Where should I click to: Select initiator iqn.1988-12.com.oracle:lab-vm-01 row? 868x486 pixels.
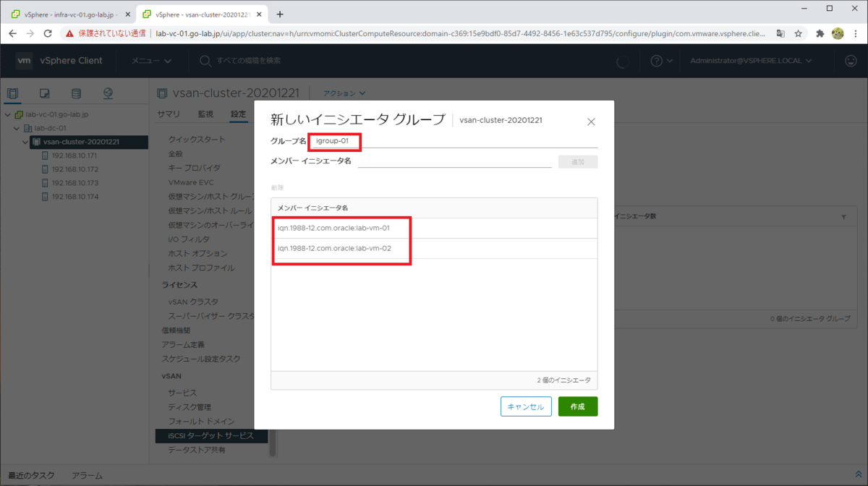pos(434,229)
